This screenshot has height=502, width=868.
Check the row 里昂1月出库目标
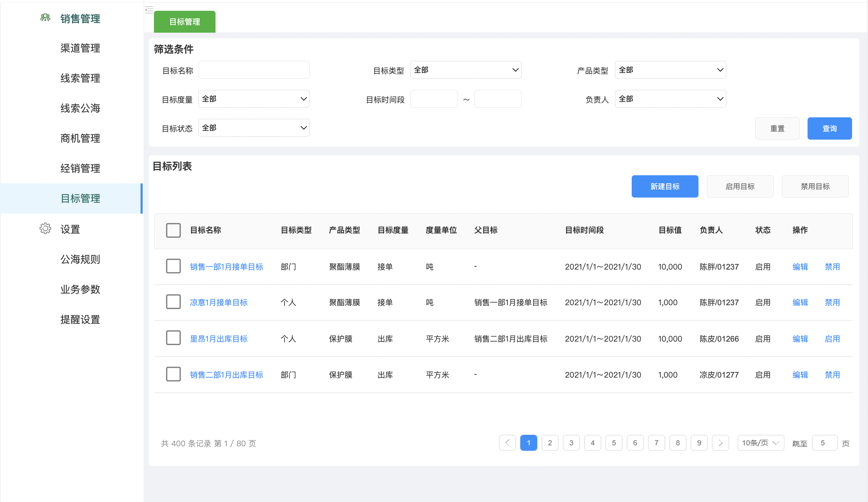(x=173, y=338)
